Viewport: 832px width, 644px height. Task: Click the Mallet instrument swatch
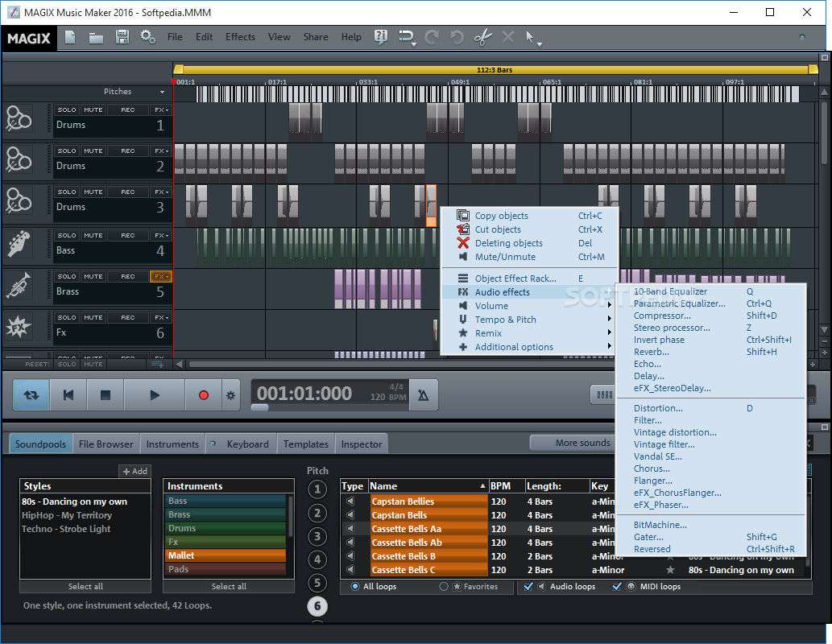tap(226, 555)
